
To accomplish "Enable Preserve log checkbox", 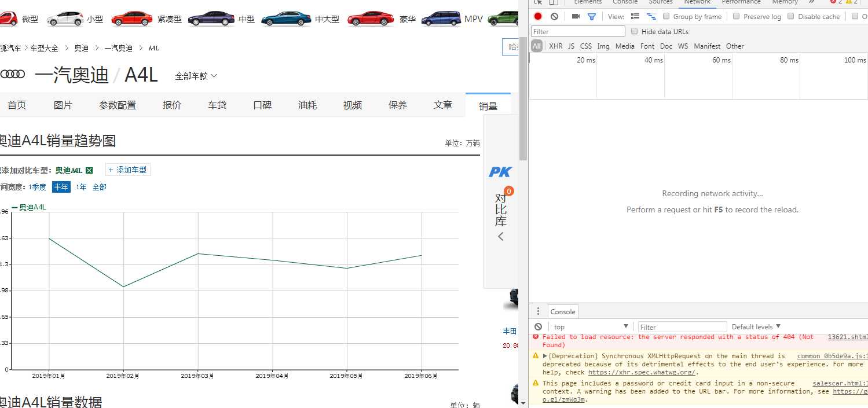I will [737, 16].
